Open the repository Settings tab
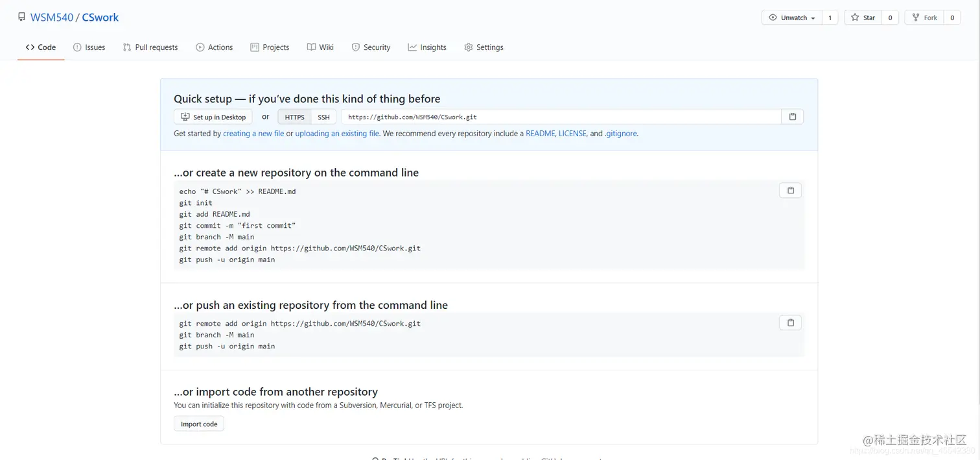The width and height of the screenshot is (980, 460). [x=484, y=47]
